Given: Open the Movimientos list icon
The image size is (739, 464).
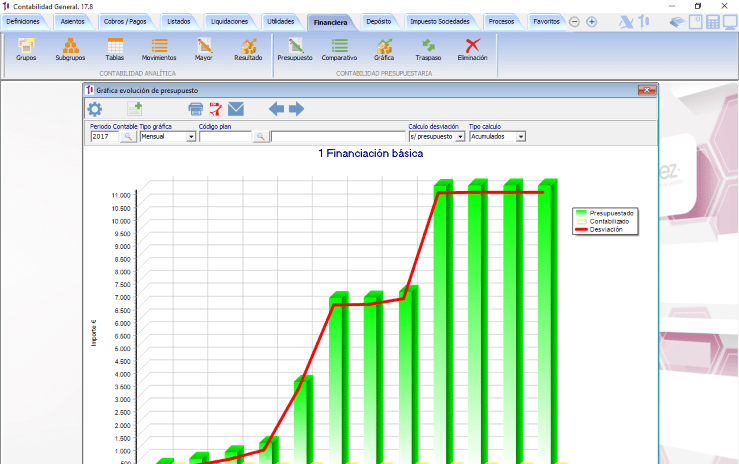Looking at the screenshot, I should (x=159, y=49).
